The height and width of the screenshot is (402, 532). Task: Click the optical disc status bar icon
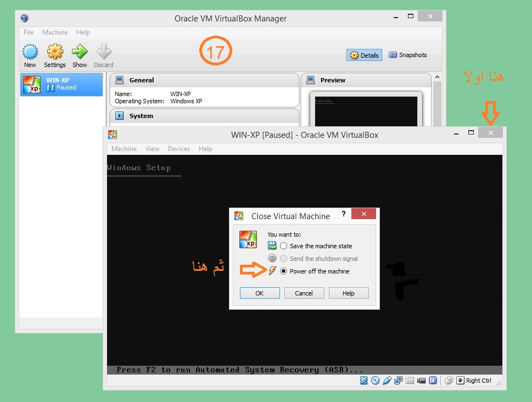[x=376, y=381]
